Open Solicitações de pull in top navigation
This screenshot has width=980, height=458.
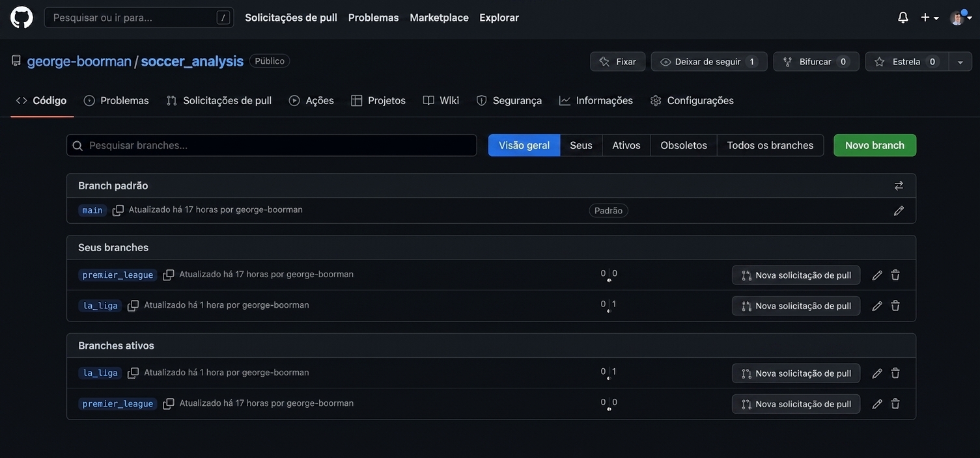pos(291,18)
